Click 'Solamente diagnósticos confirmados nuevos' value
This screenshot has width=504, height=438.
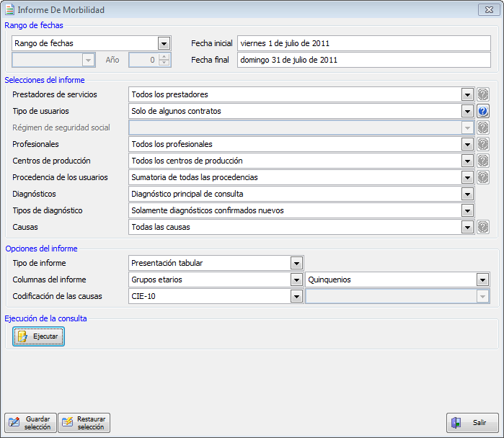[x=208, y=210]
